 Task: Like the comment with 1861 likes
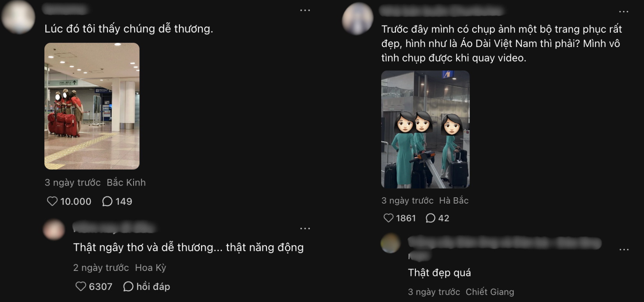point(389,218)
